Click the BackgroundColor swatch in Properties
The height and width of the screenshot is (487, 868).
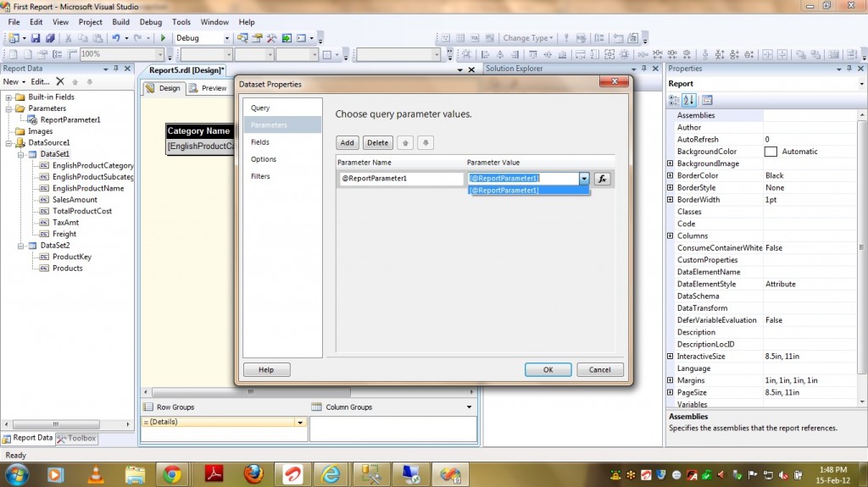coord(771,152)
